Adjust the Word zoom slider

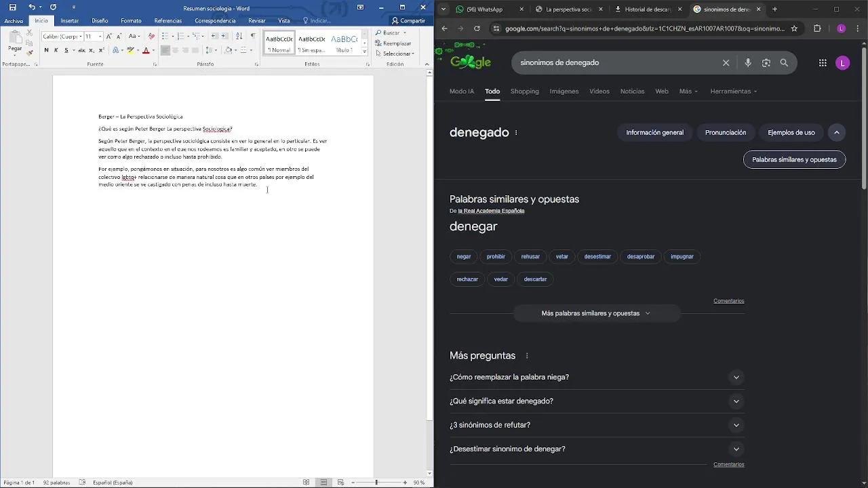coord(376,483)
